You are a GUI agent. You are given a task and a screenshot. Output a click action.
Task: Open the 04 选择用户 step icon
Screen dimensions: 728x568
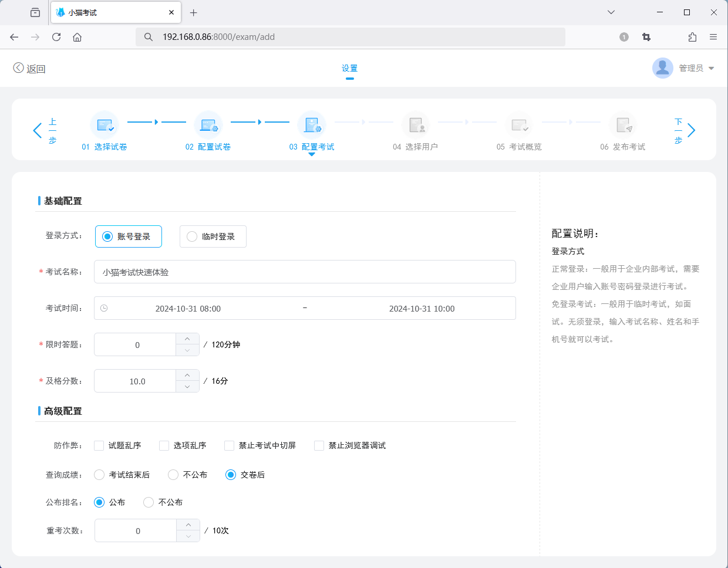click(416, 125)
